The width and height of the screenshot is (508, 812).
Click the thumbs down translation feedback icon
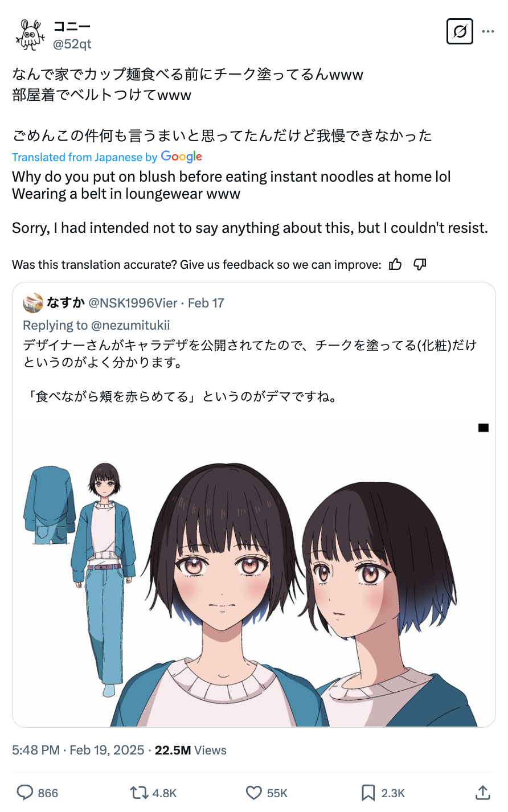tap(420, 264)
